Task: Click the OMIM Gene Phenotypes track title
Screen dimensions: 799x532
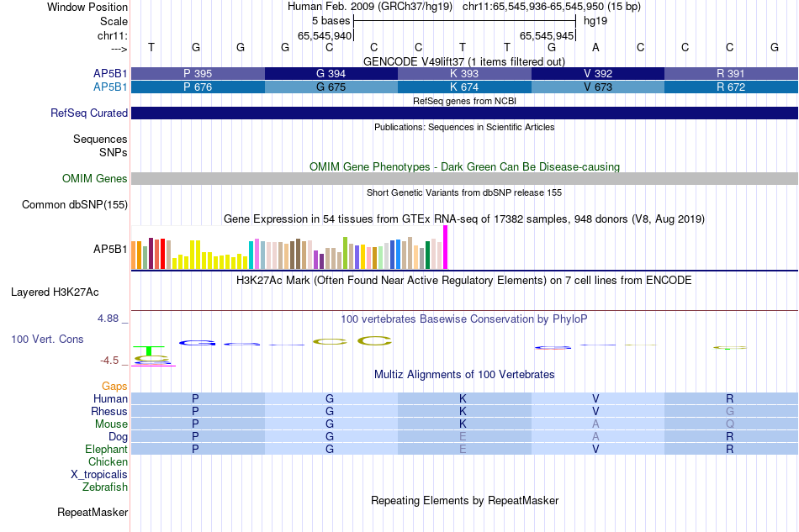Action: [x=464, y=167]
